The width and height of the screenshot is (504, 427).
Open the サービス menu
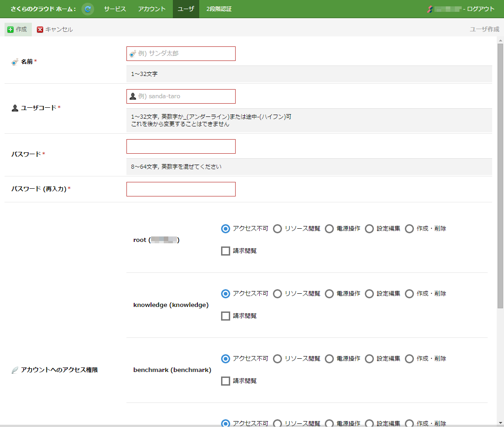click(115, 9)
